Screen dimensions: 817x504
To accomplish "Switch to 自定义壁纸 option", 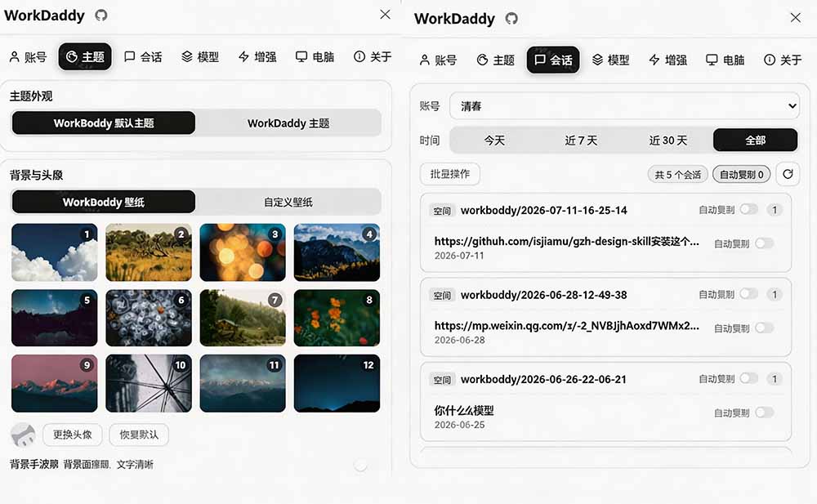I will pos(288,202).
